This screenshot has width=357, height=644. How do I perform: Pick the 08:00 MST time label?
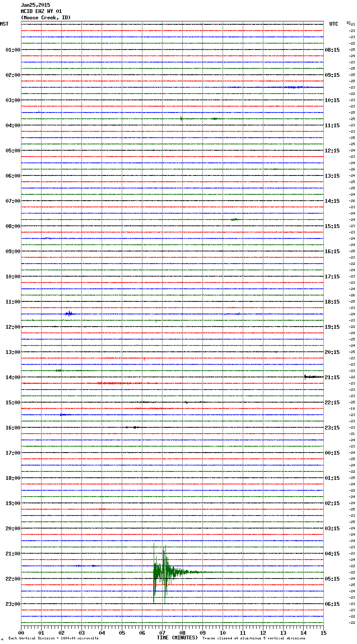[13, 226]
